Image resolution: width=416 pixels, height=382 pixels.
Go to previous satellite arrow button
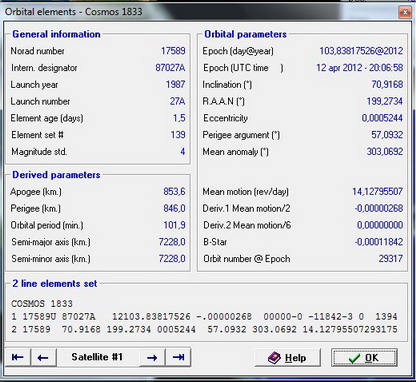point(43,357)
